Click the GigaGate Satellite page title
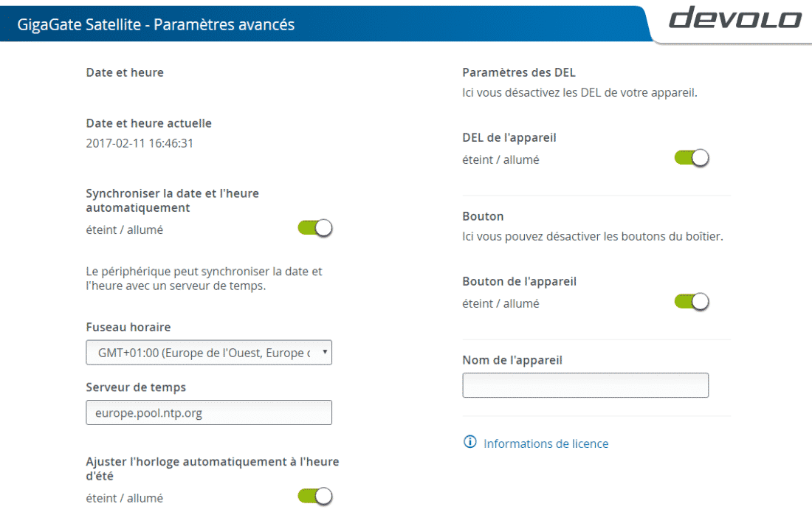The width and height of the screenshot is (812, 518). pyautogui.click(x=156, y=25)
